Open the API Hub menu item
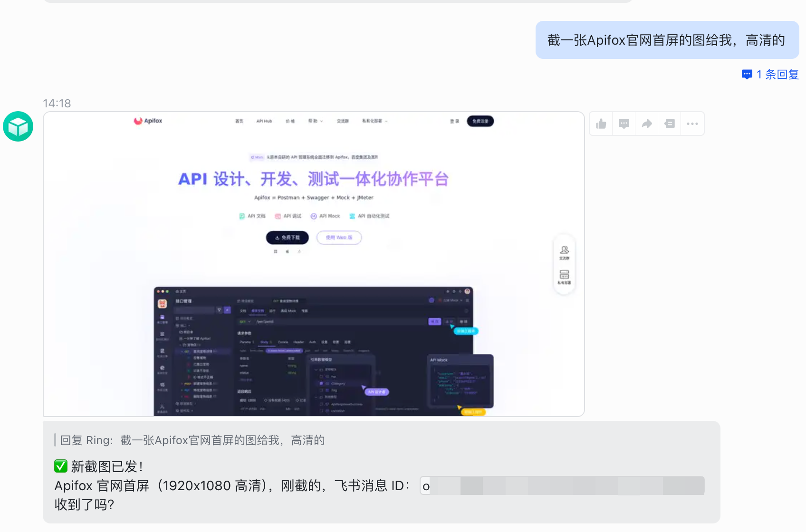This screenshot has width=806, height=532. tap(265, 121)
